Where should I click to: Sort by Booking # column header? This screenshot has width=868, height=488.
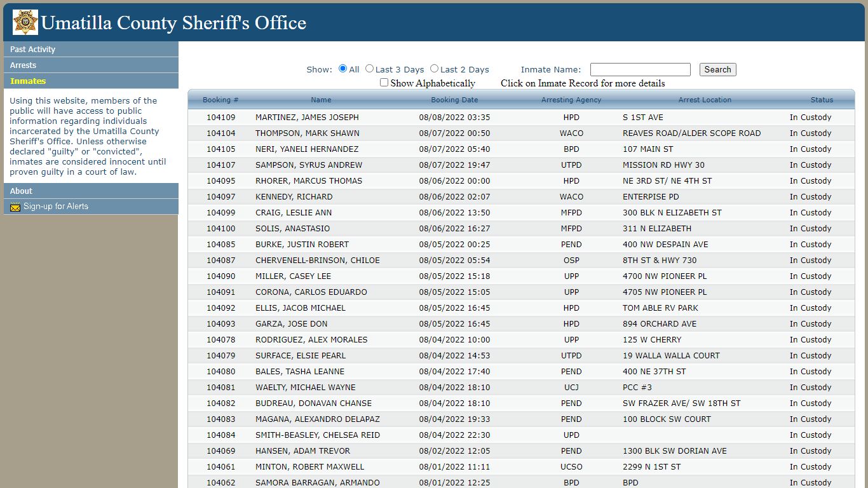click(x=220, y=100)
